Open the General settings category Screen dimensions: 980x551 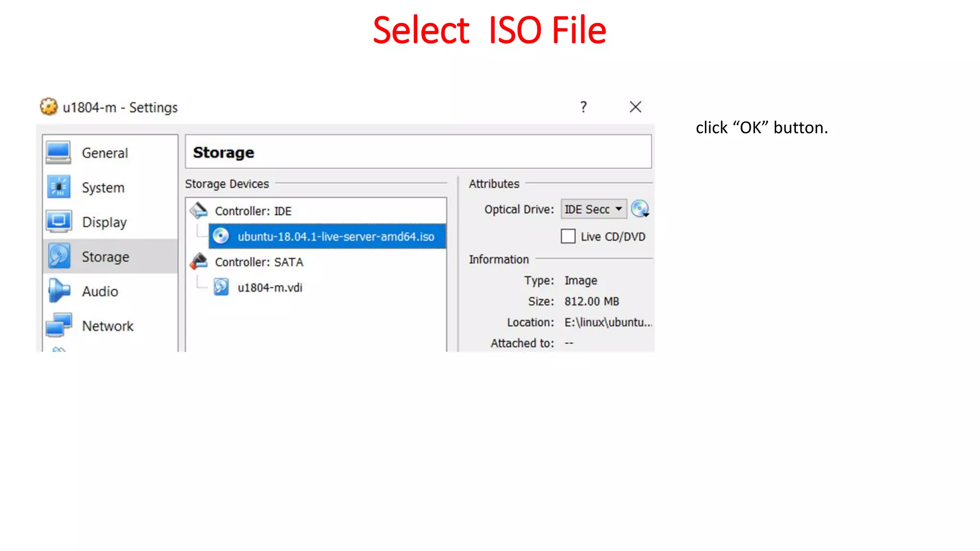click(x=110, y=153)
